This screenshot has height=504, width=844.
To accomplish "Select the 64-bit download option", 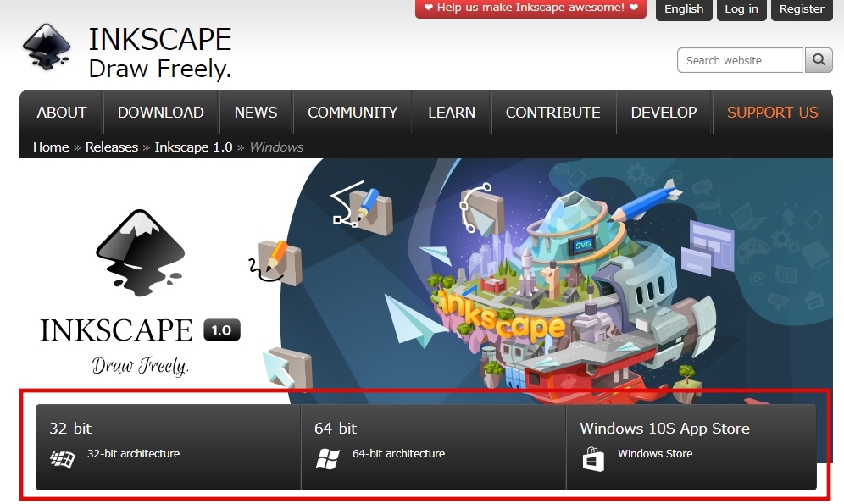I will coord(433,447).
